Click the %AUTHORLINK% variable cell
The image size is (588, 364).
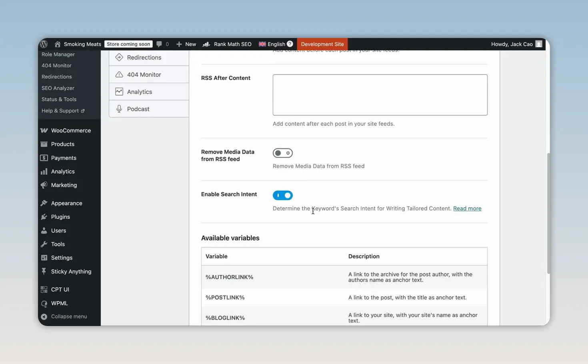229,277
